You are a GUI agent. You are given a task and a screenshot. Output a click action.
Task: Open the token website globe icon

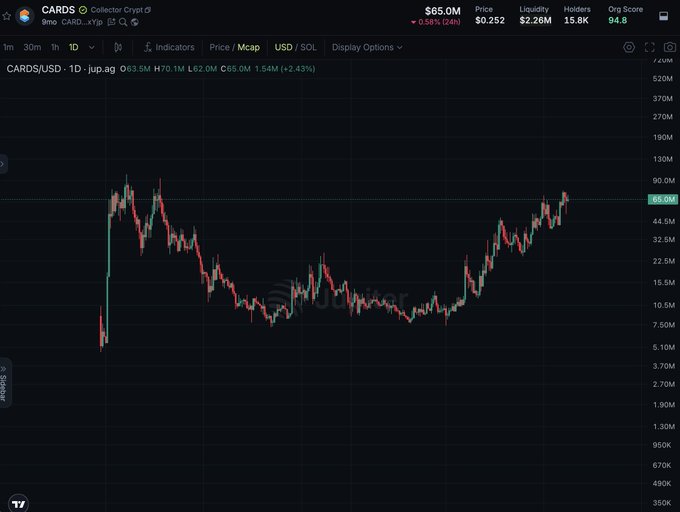click(x=135, y=22)
